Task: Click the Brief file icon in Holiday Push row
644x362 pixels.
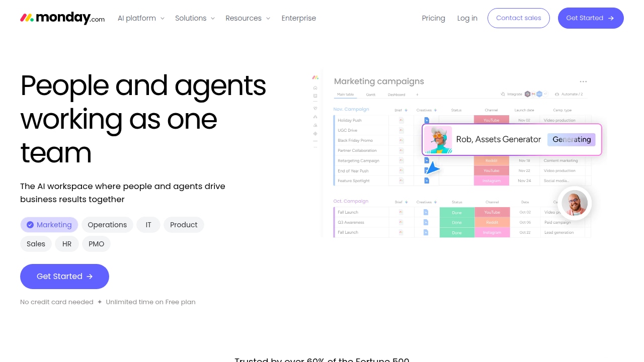Action: point(401,120)
